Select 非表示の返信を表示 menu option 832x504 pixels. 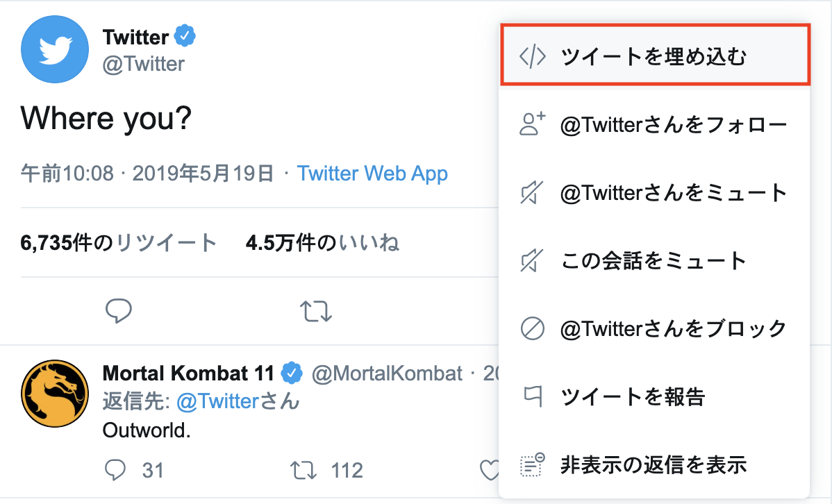(x=654, y=464)
